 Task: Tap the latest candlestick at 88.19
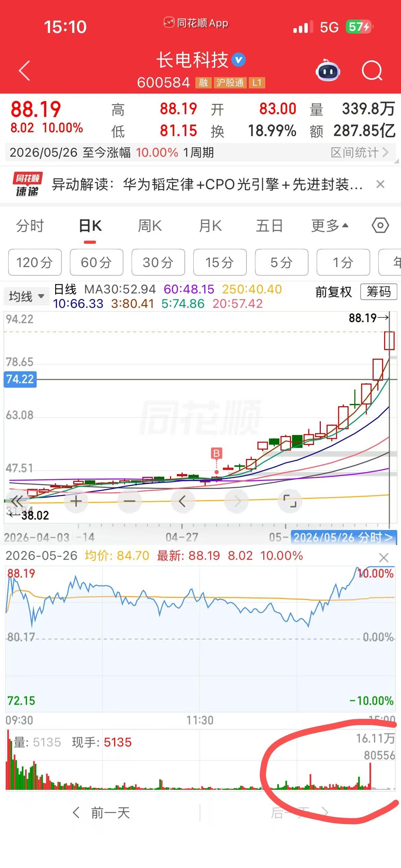(389, 340)
